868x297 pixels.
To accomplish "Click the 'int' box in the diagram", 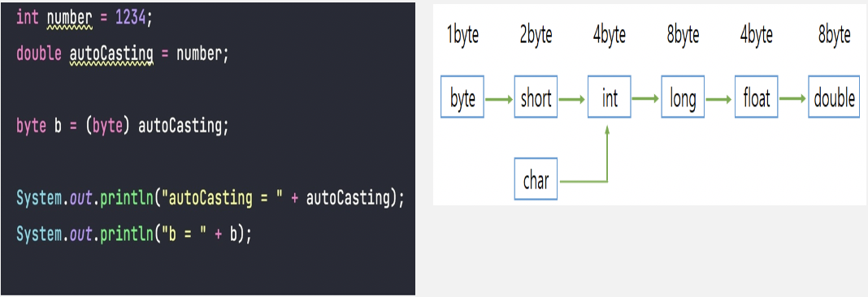I will (x=610, y=97).
